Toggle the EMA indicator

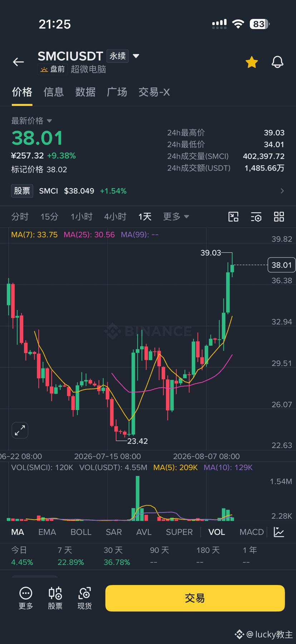pos(47,532)
